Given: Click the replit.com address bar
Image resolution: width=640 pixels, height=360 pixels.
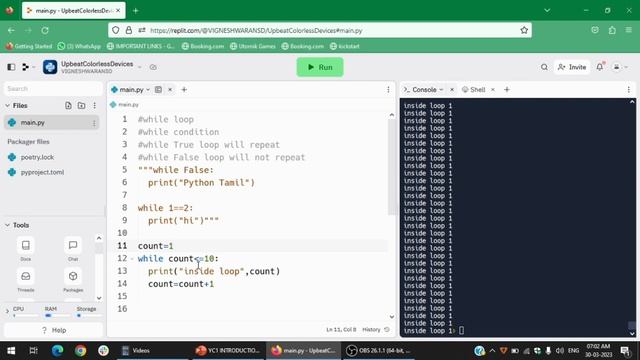Looking at the screenshot, I should point(319,30).
